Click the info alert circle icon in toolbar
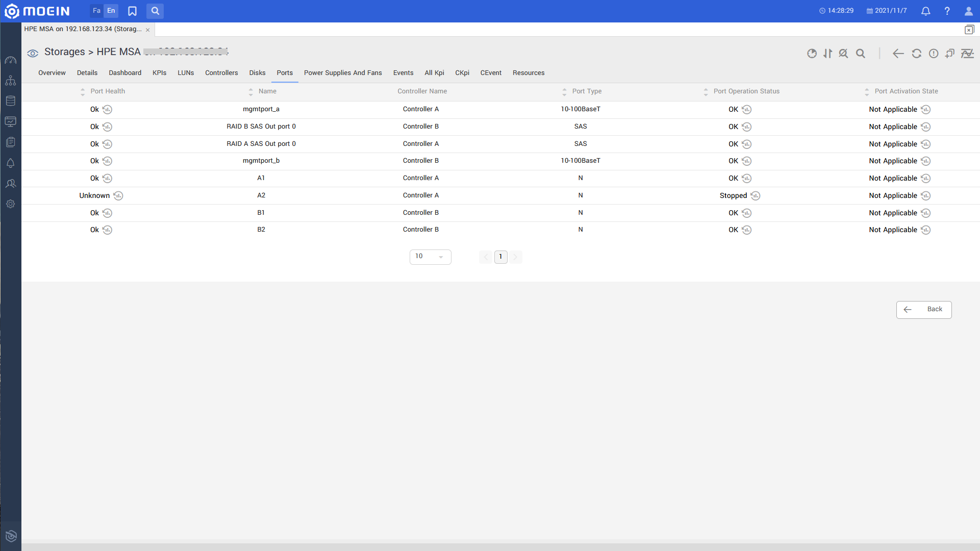Screen dimensions: 980x551 pos(934,54)
